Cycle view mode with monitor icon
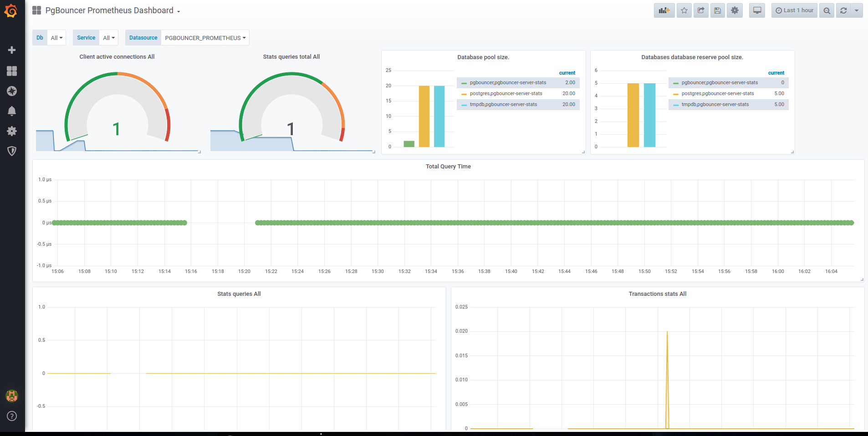868x436 pixels. pyautogui.click(x=757, y=10)
